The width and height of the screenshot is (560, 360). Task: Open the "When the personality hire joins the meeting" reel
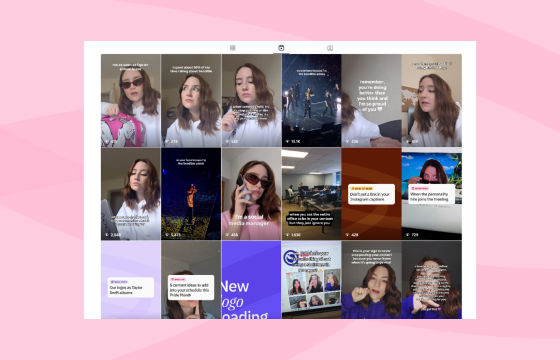(432, 194)
